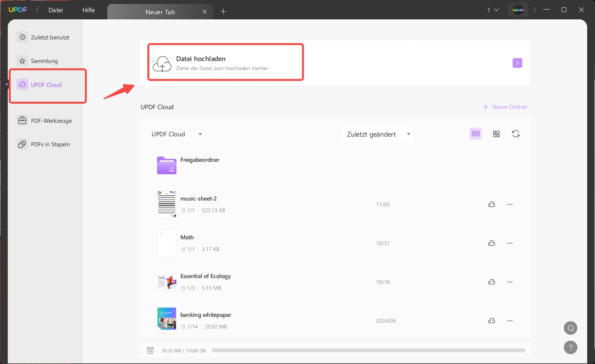This screenshot has width=595, height=364.
Task: Click the storage usage progress bar
Action: pyautogui.click(x=368, y=350)
